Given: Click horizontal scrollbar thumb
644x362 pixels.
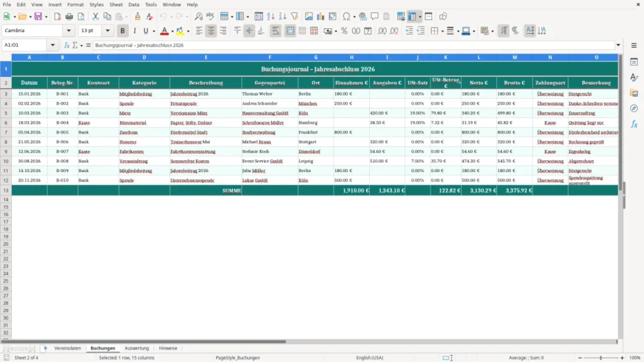Looking at the screenshot, I should point(144,341).
